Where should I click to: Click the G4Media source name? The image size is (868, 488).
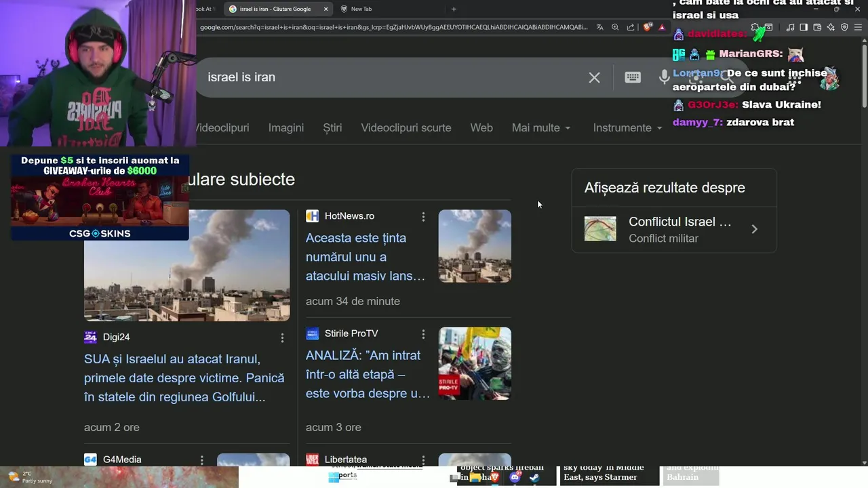[122, 460]
